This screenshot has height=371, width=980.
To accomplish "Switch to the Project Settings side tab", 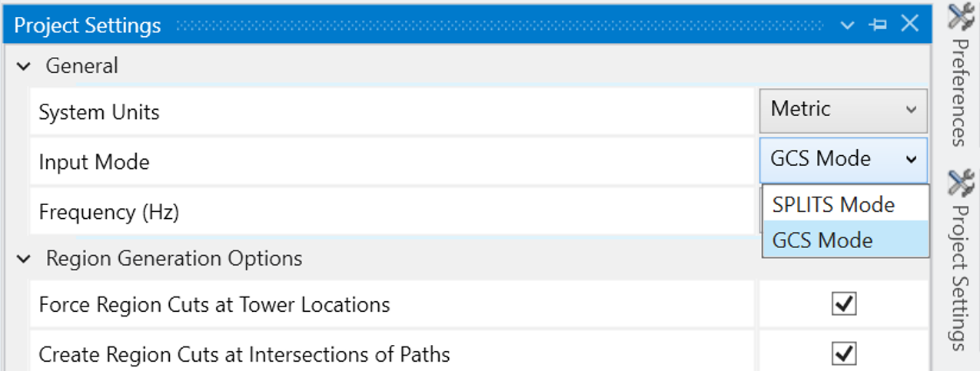I will (x=960, y=261).
